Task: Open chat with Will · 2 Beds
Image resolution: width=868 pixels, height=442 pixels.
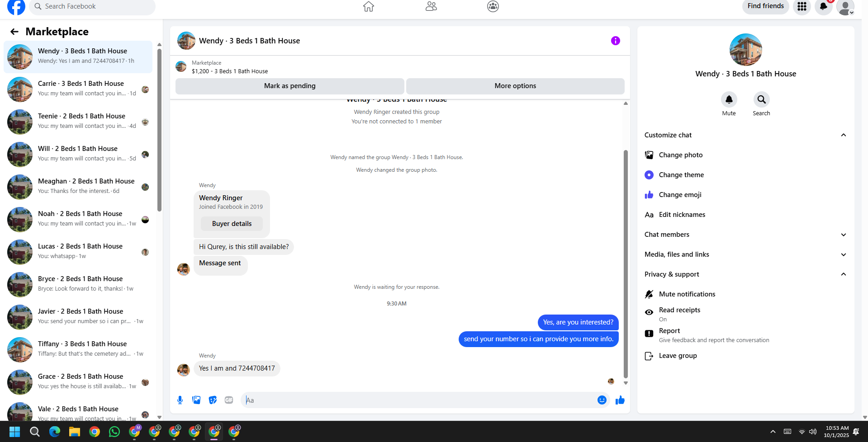Action: (x=78, y=155)
